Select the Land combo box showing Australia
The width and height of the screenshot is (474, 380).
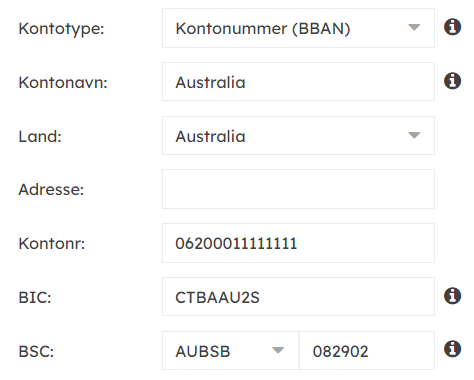tap(298, 136)
